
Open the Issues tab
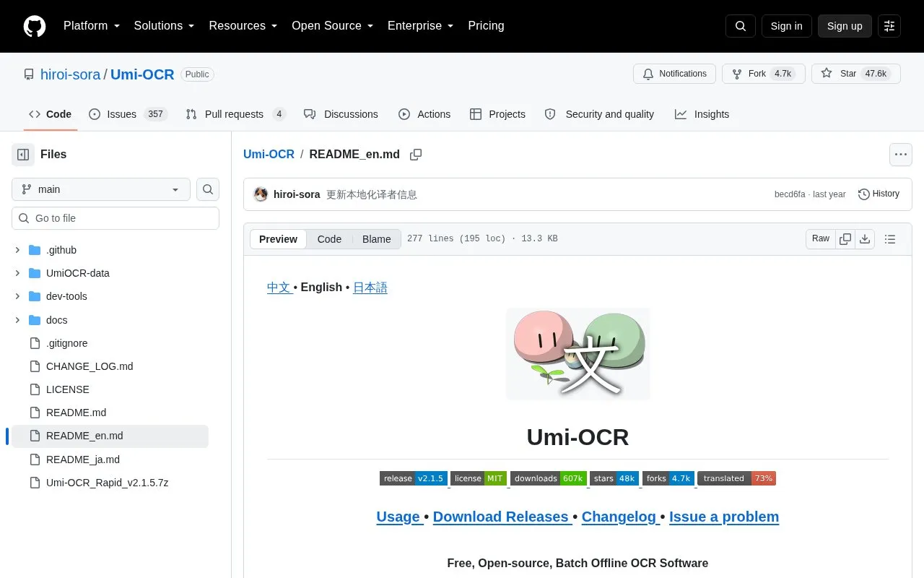point(128,114)
